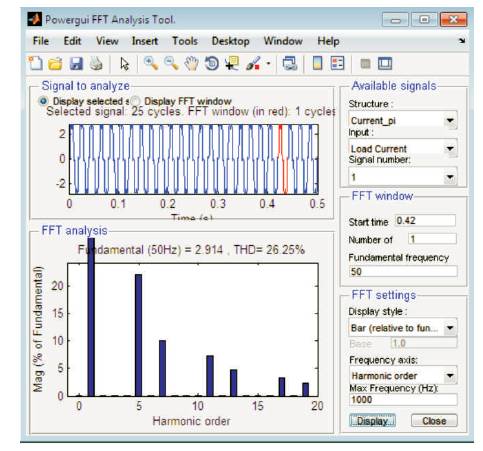The height and width of the screenshot is (451, 483).
Task: Select the Data Cursor tool
Action: (x=232, y=63)
